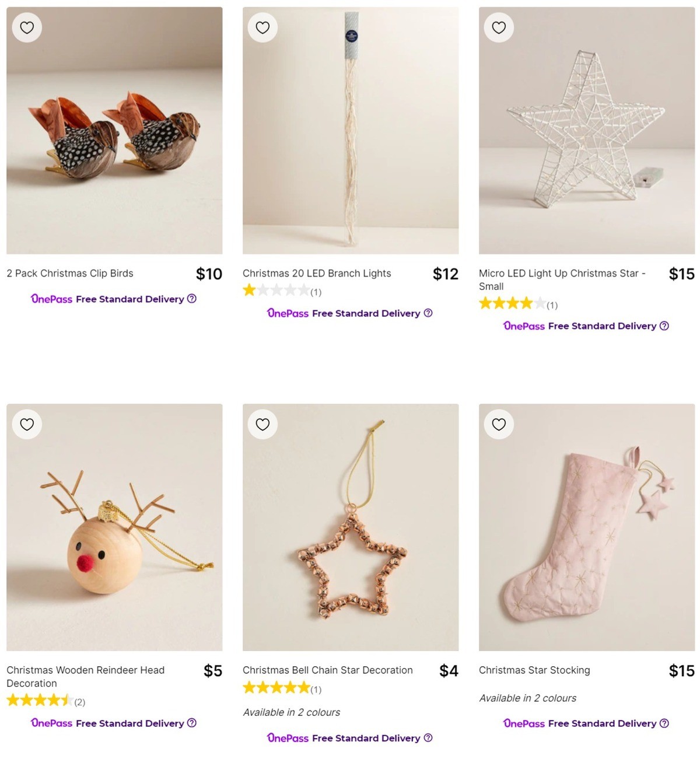Open help icon next to Bell Chain Star delivery info
Viewport: 700px width, 766px height.
pyautogui.click(x=430, y=738)
